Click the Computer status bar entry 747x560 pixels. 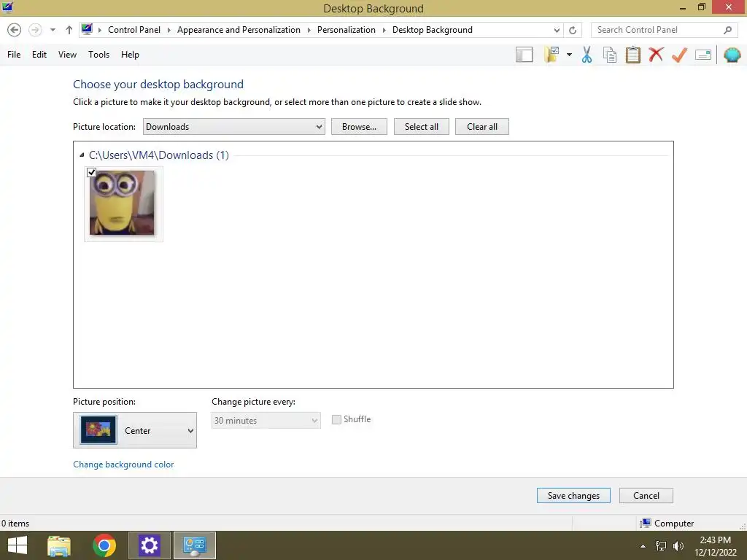tap(667, 524)
